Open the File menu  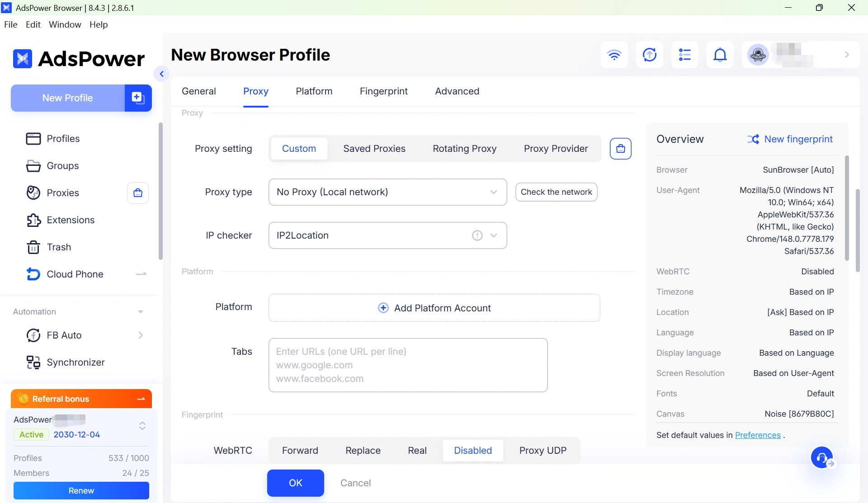point(10,24)
